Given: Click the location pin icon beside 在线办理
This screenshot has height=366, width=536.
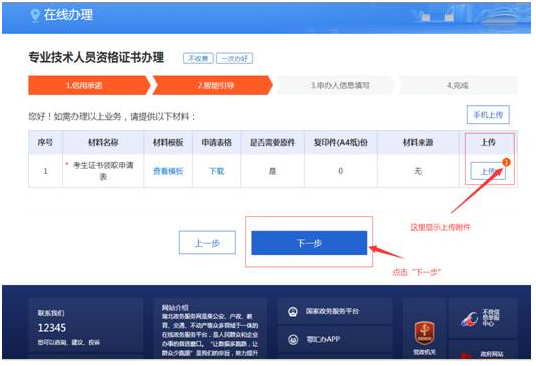Looking at the screenshot, I should [x=35, y=15].
